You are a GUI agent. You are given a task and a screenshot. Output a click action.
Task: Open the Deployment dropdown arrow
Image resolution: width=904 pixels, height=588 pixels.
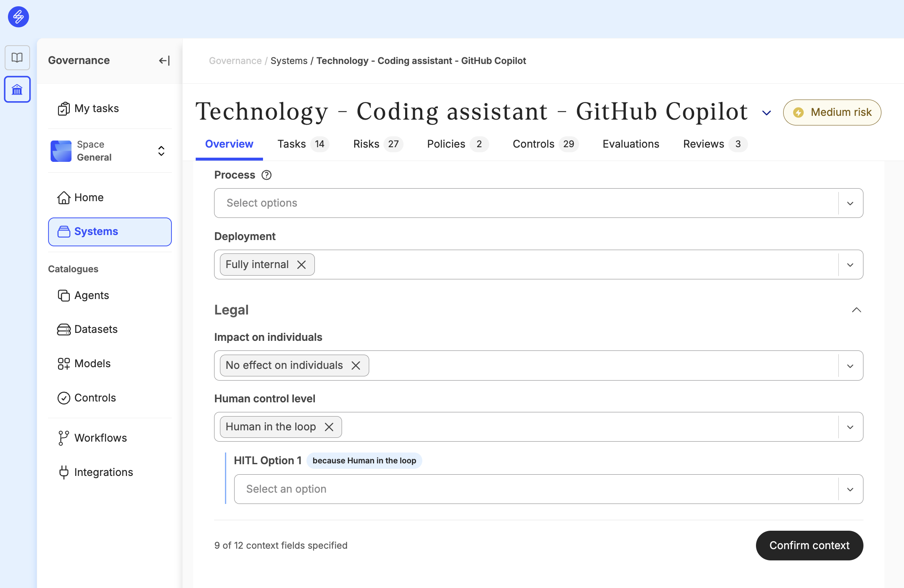click(x=850, y=265)
